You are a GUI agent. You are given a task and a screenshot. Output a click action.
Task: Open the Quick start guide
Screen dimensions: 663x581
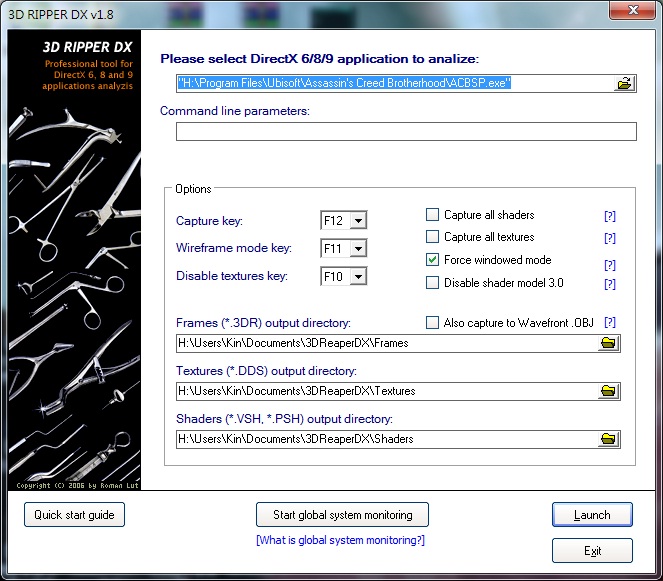[x=74, y=515]
